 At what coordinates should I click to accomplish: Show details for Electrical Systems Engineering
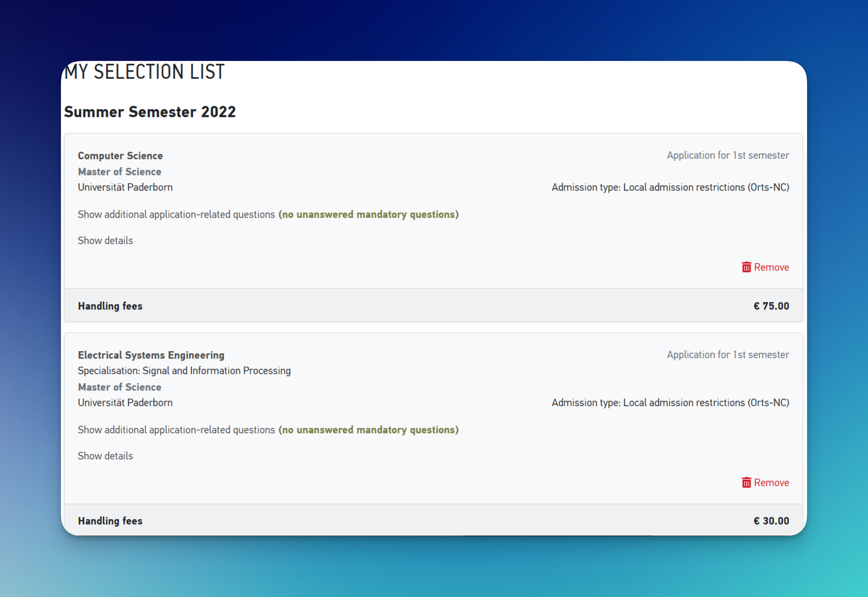(x=105, y=456)
